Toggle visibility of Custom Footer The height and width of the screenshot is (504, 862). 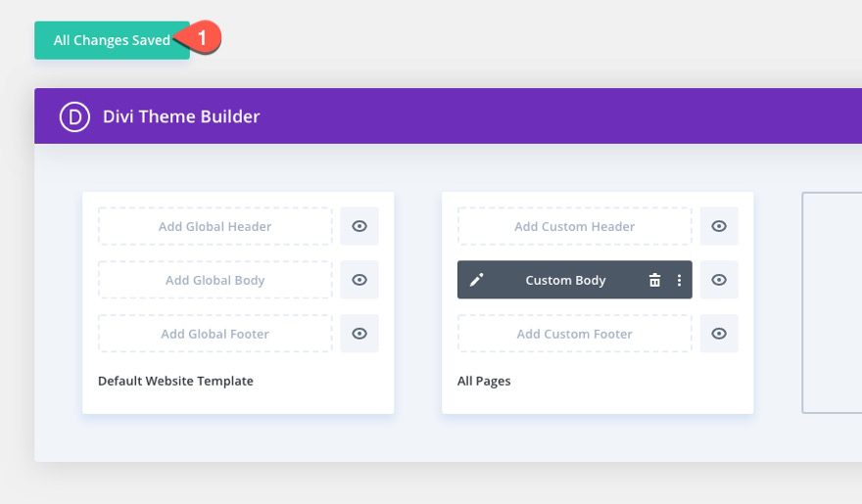pos(719,334)
